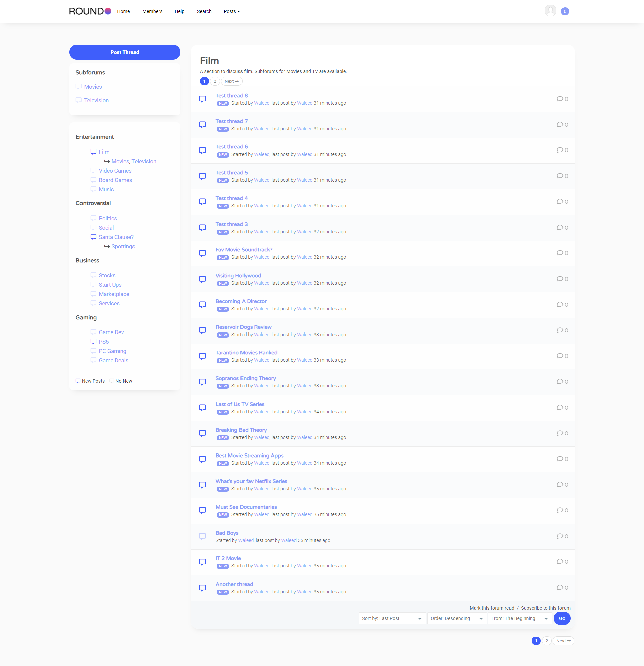This screenshot has height=666, width=644.
Task: Click the thread icon beside Sopranos Ending Theory
Action: coord(202,382)
